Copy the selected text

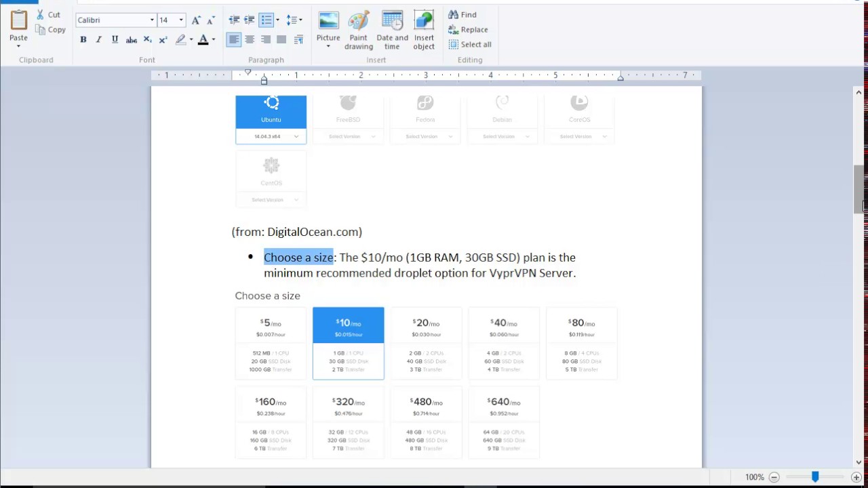coord(51,30)
